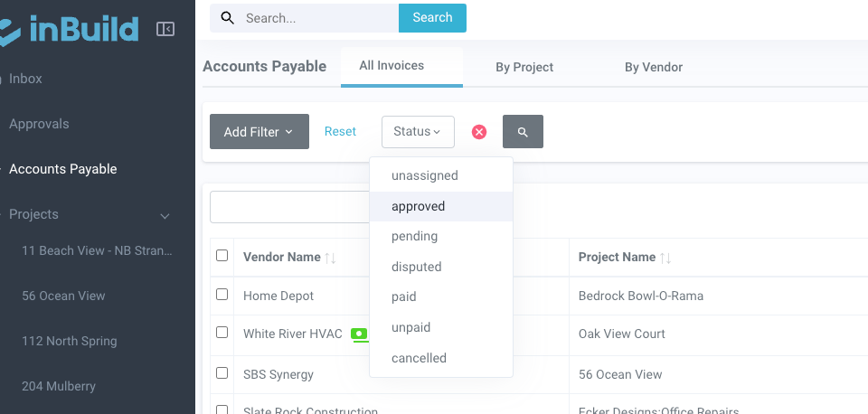Collapse the Projects section chevron
The width and height of the screenshot is (868, 414).
pos(165,215)
